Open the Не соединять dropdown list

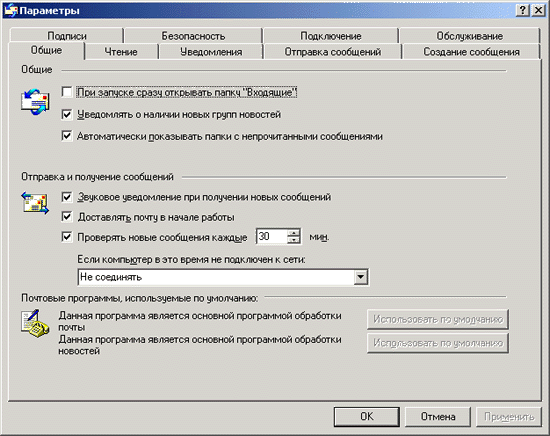click(x=360, y=277)
